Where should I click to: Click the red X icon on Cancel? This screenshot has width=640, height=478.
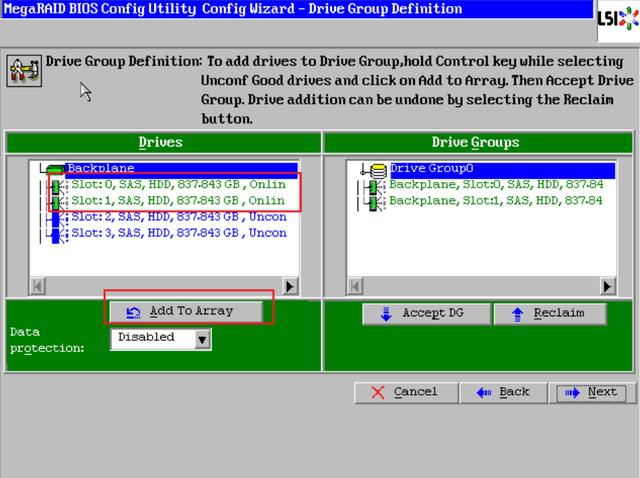(x=378, y=393)
